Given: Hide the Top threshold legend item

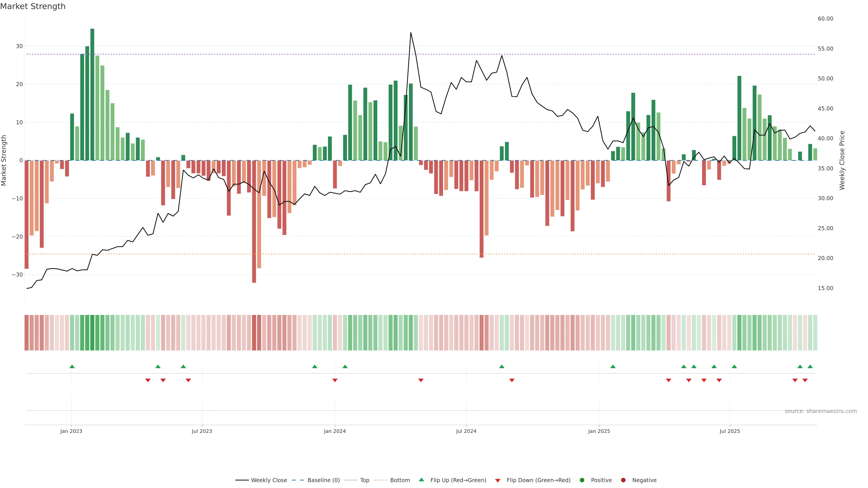Looking at the screenshot, I should pyautogui.click(x=364, y=480).
